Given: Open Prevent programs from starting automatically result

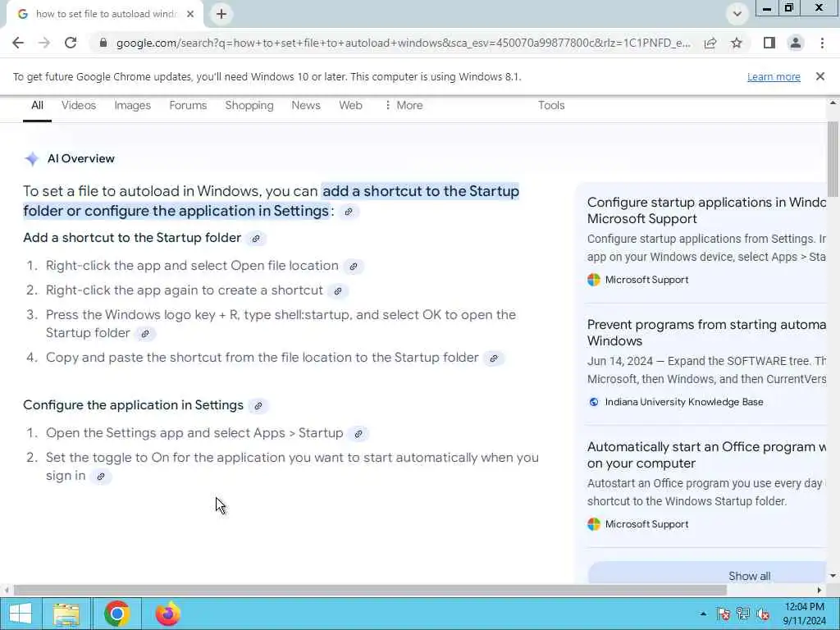Looking at the screenshot, I should (x=706, y=333).
